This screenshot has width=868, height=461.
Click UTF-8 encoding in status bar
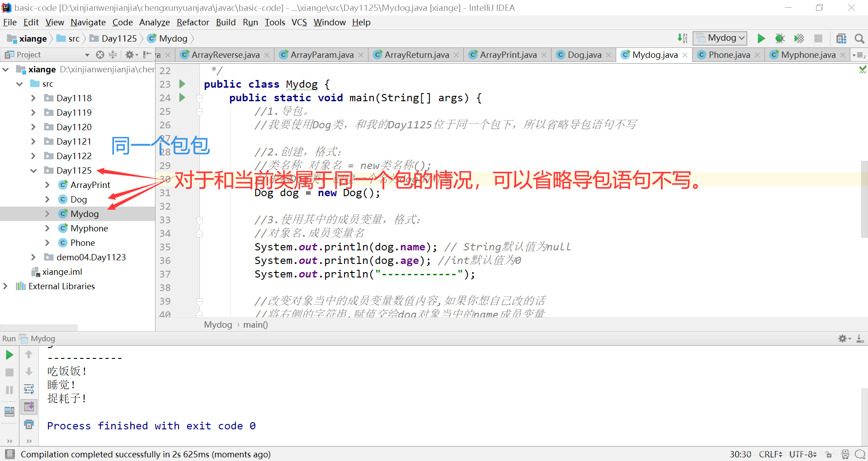pyautogui.click(x=803, y=454)
